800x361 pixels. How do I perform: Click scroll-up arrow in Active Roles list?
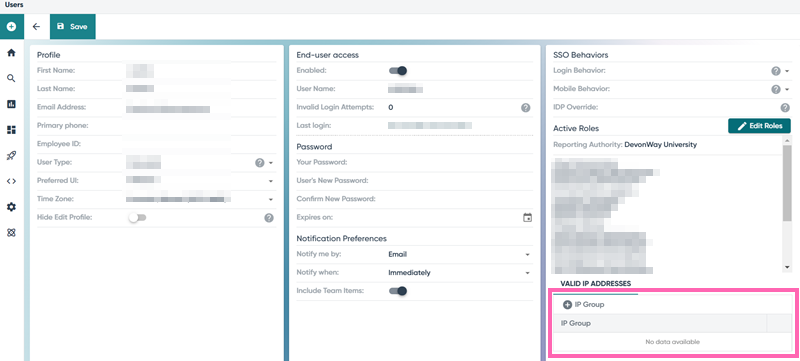(787, 141)
